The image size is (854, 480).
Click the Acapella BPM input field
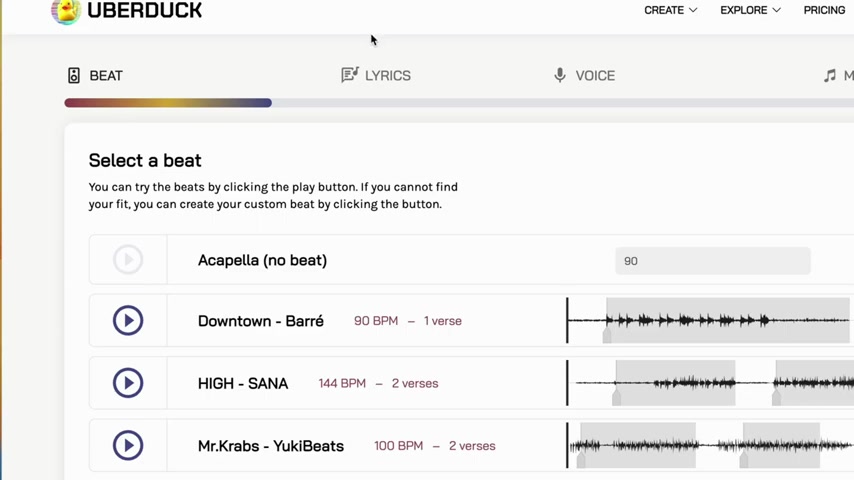coord(712,261)
